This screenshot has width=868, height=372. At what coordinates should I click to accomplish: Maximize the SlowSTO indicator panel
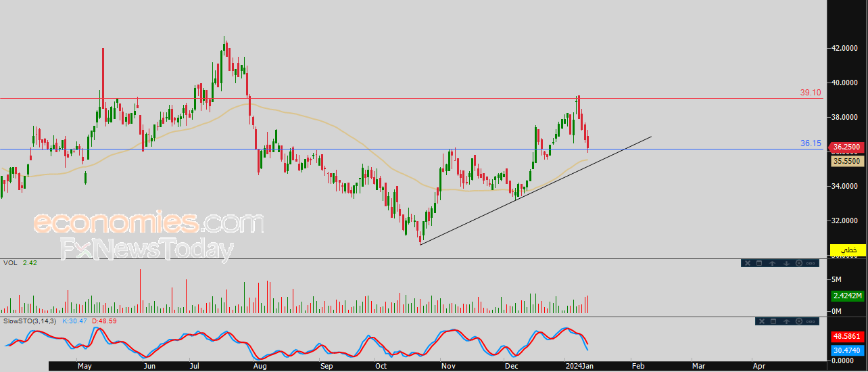click(x=773, y=321)
